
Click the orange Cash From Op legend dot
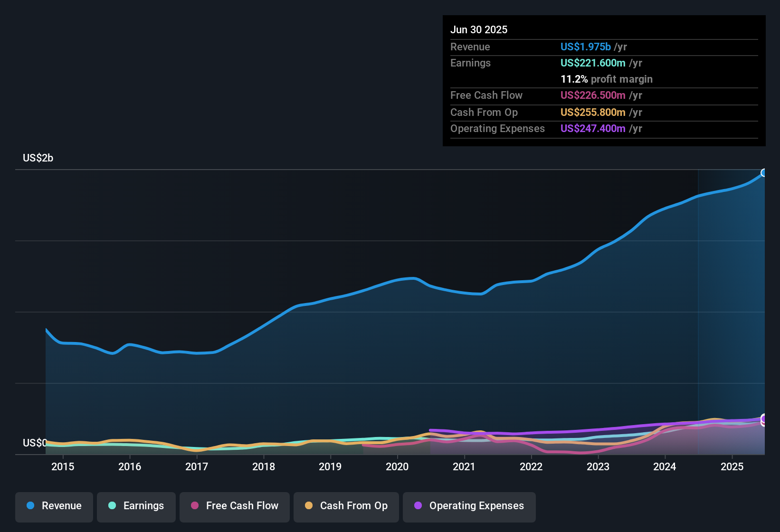click(x=308, y=506)
